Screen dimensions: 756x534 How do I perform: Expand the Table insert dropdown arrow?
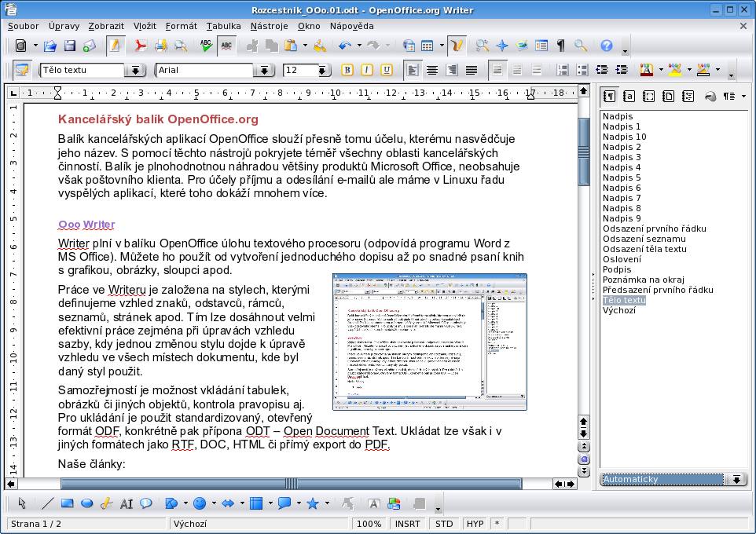click(x=442, y=46)
